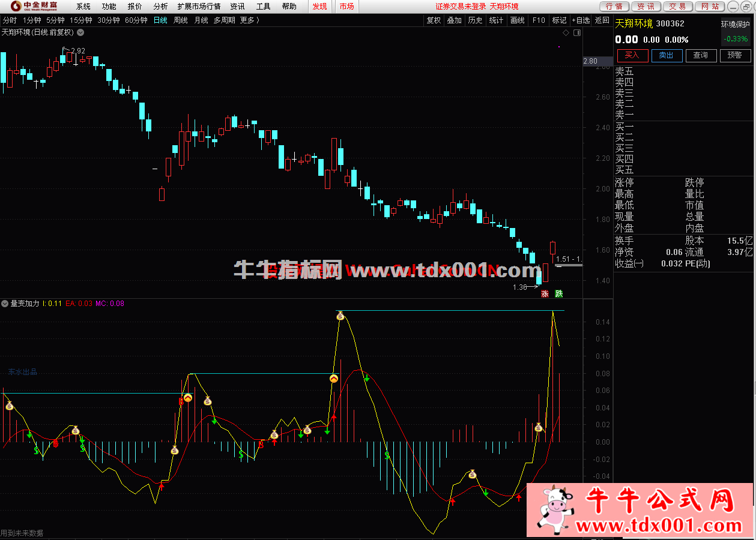Expand the 更多 periods list
Screen dimensions: 756x540
click(x=250, y=20)
